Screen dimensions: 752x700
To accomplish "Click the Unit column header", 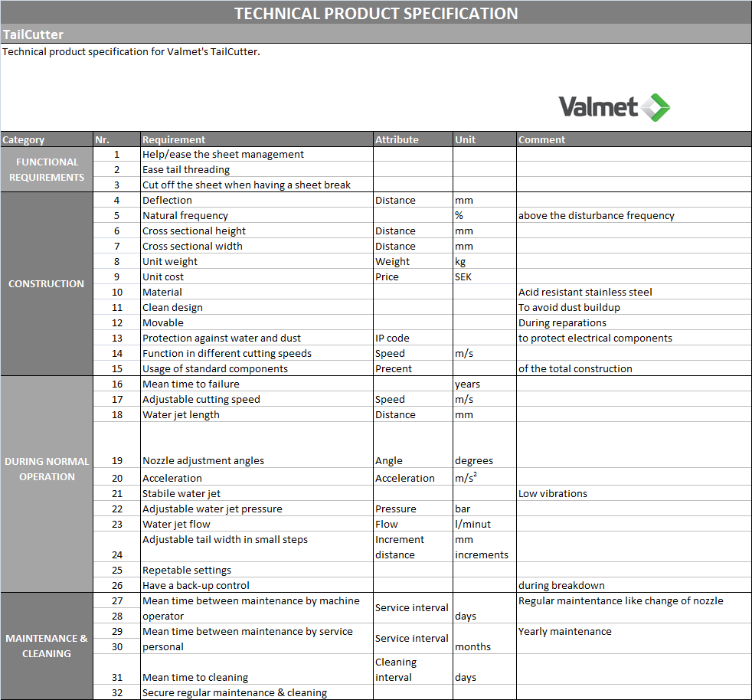I will (485, 139).
